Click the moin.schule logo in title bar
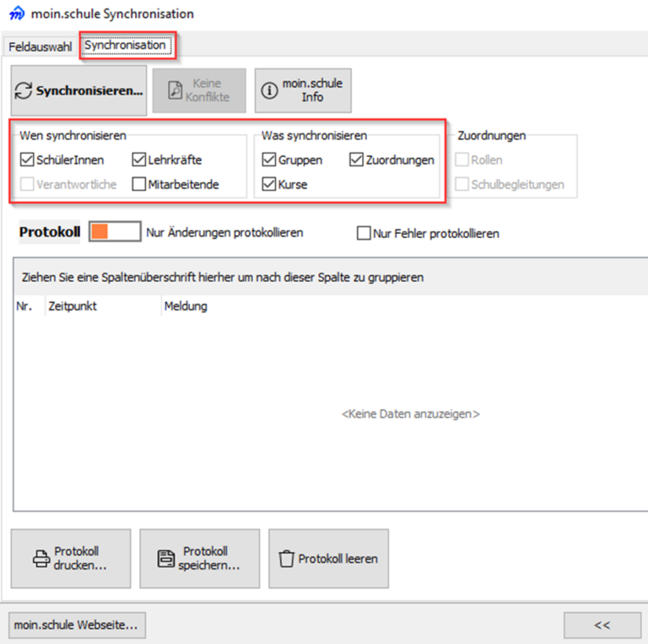The height and width of the screenshot is (644, 648). pos(15,14)
